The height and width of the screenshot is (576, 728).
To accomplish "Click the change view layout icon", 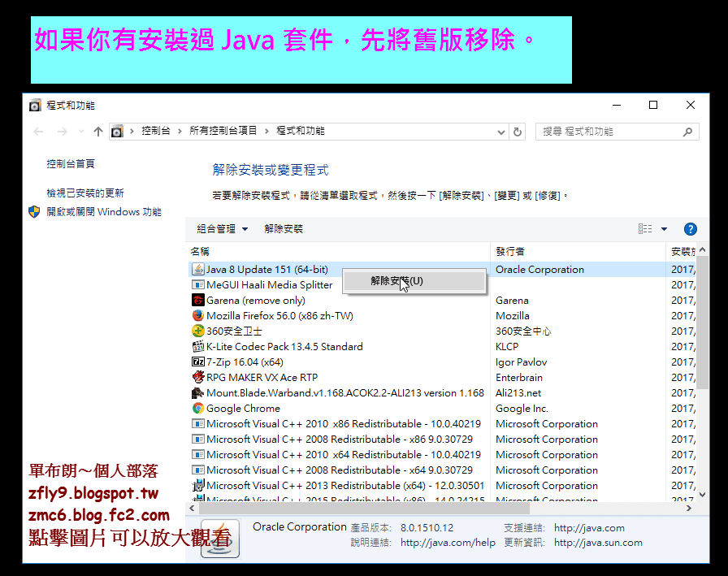I will [x=645, y=229].
